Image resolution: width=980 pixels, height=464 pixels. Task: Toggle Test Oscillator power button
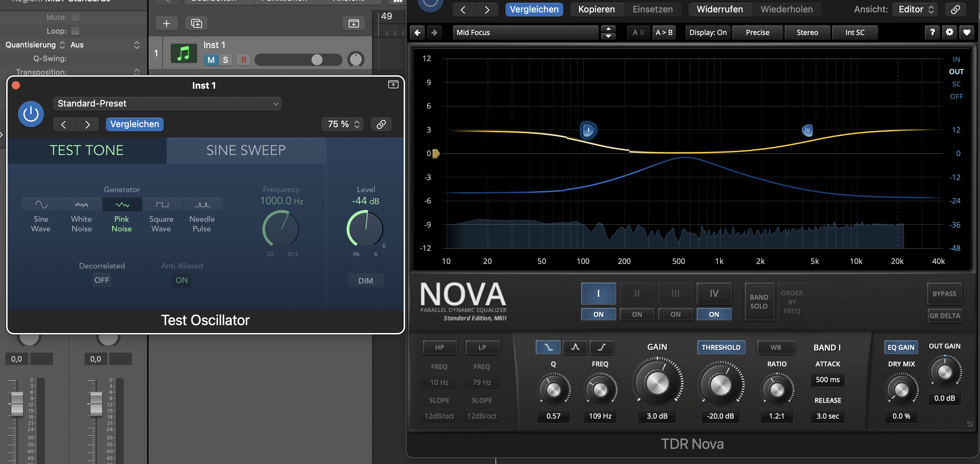31,114
